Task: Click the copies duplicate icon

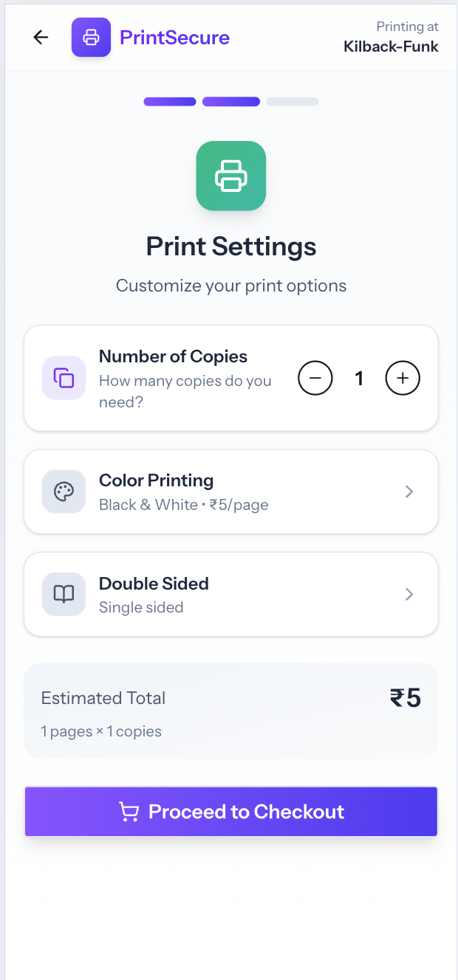Action: click(x=64, y=378)
